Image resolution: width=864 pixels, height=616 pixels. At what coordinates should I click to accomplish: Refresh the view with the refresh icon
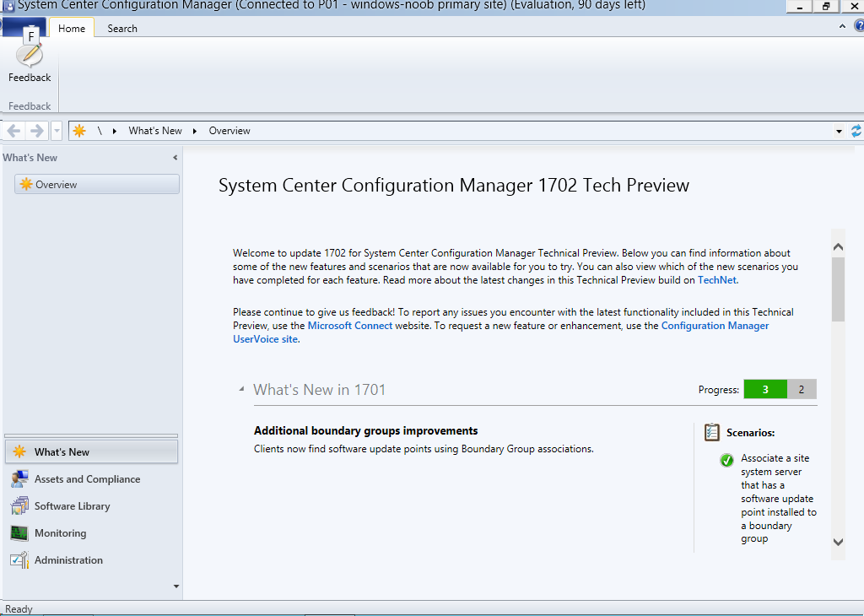point(856,131)
